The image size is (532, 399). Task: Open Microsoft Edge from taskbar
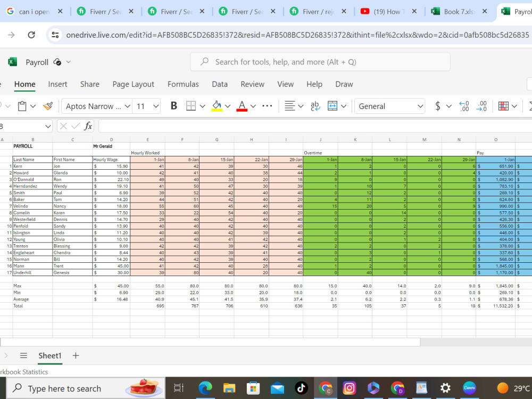[x=205, y=388]
